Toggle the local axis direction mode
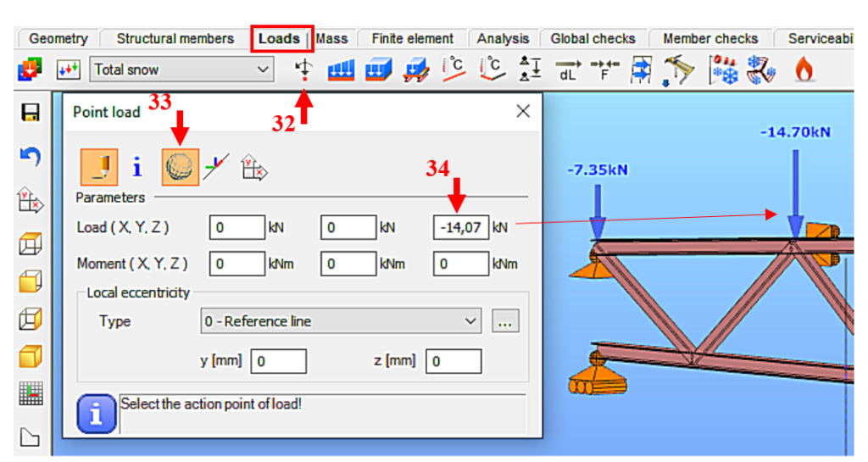The height and width of the screenshot is (462, 868). (x=216, y=166)
